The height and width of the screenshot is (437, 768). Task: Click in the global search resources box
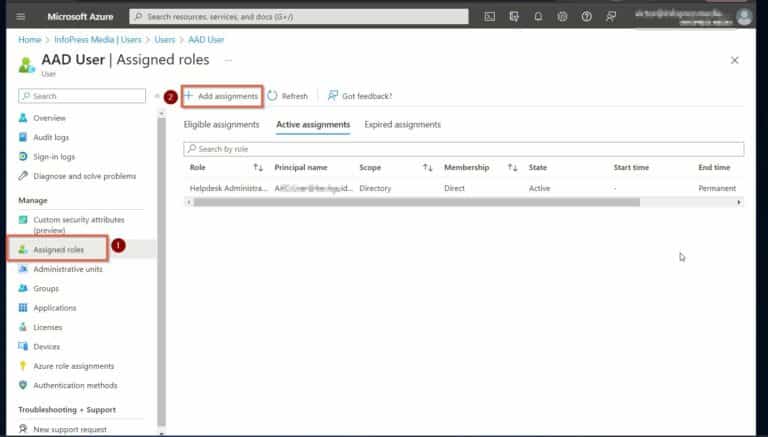point(299,17)
